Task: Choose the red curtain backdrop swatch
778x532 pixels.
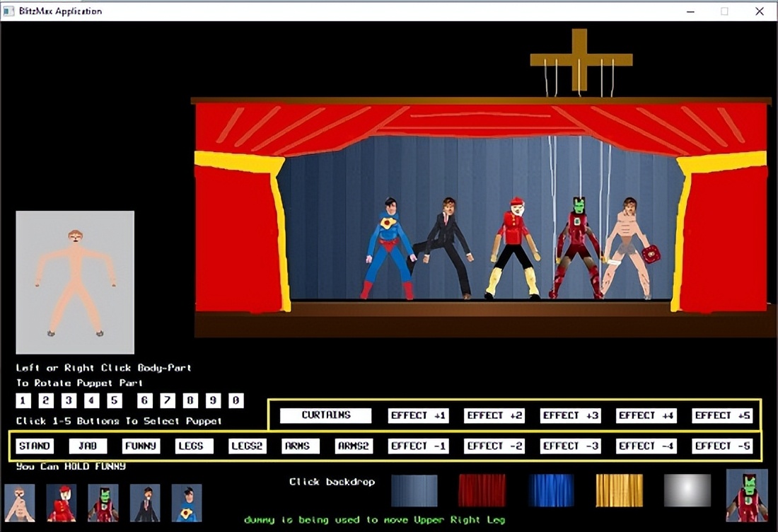Action: tap(482, 490)
